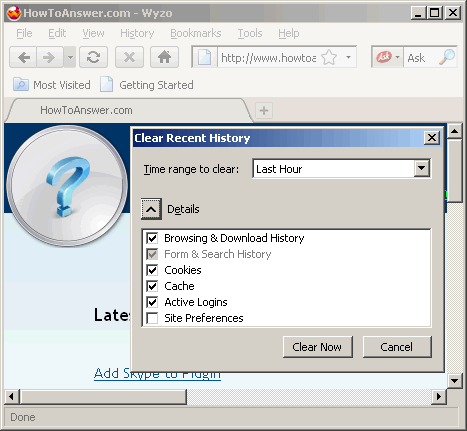
Task: Reload the page with the Refresh button
Action: click(x=93, y=57)
